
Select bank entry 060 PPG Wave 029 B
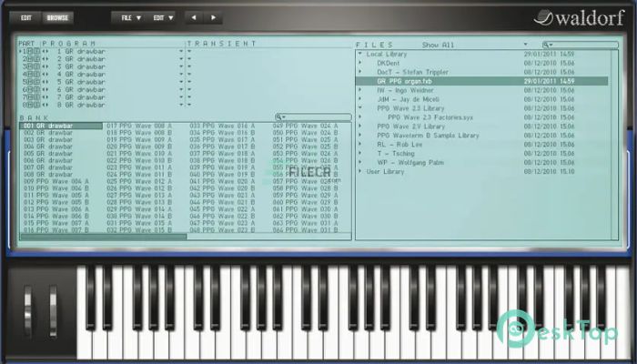pos(306,202)
